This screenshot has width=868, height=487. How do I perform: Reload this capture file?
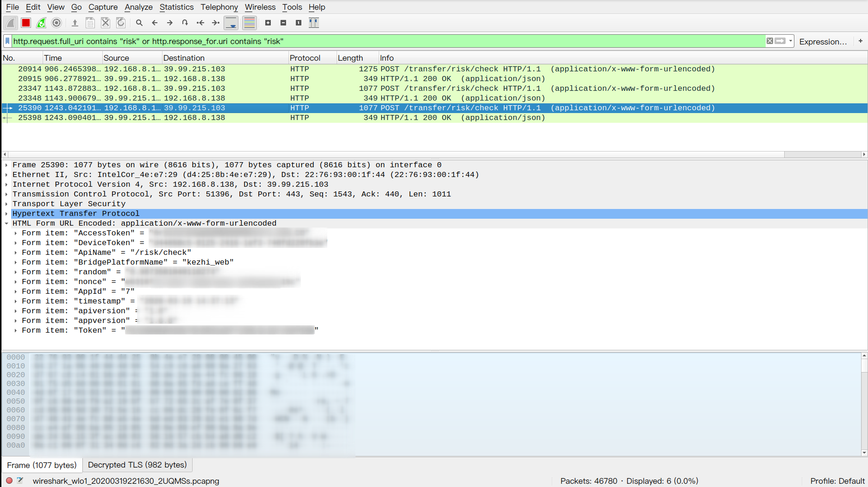tap(121, 23)
